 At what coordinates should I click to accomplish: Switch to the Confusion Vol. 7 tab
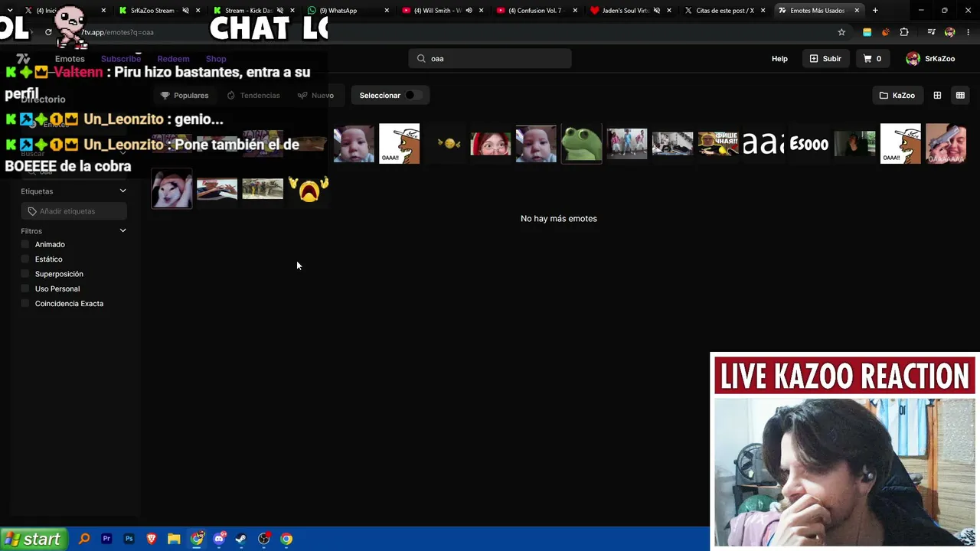[536, 11]
